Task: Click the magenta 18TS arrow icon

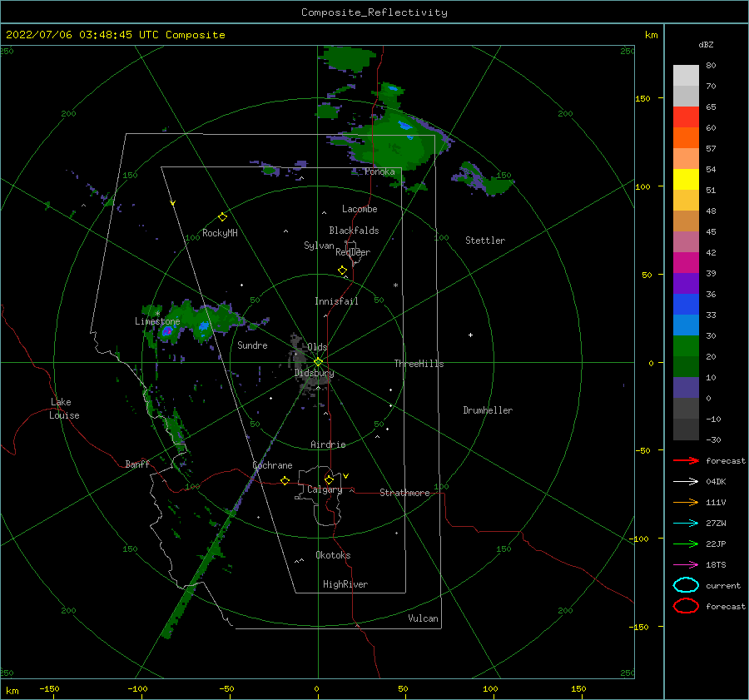Action: click(x=686, y=565)
